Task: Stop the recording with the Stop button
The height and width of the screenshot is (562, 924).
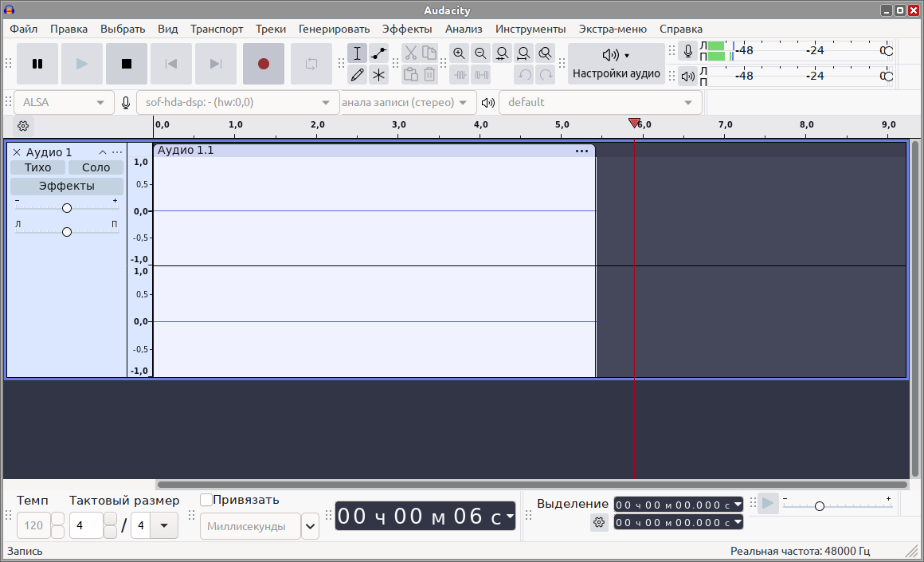Action: (x=127, y=64)
